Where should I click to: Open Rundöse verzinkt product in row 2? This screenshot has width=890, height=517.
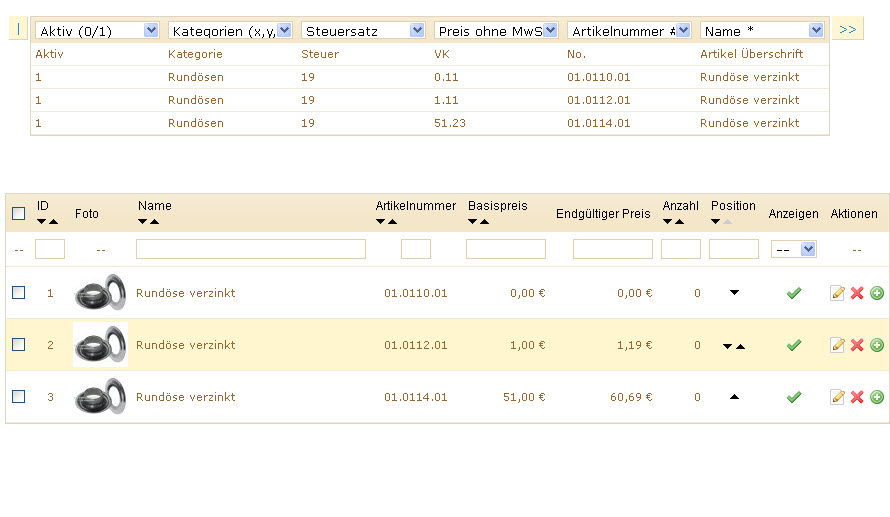186,345
